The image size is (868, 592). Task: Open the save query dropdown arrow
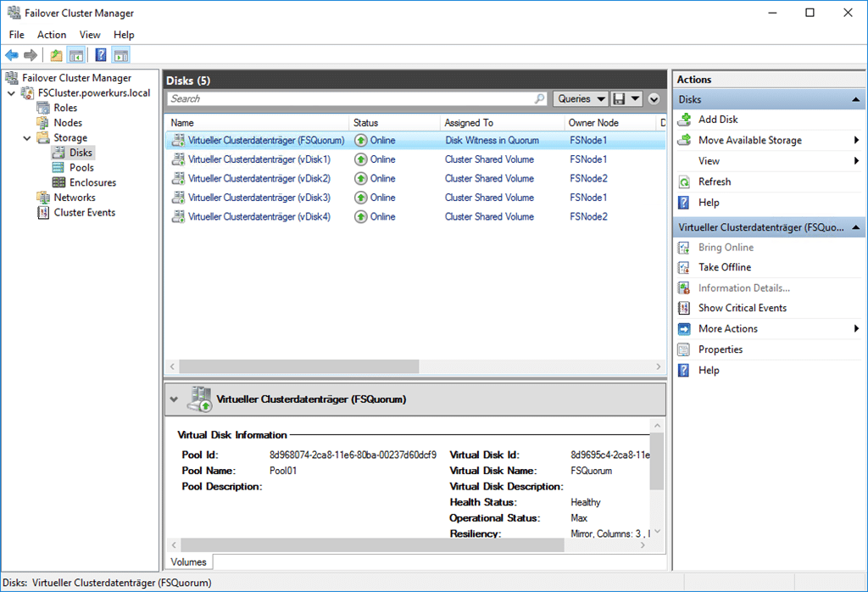tap(636, 98)
